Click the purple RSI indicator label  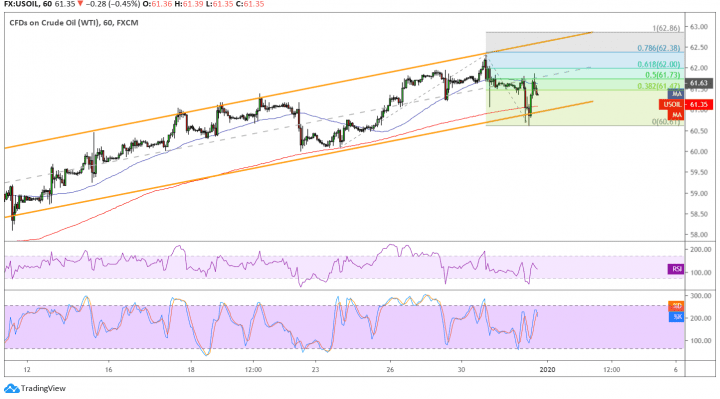(x=676, y=269)
